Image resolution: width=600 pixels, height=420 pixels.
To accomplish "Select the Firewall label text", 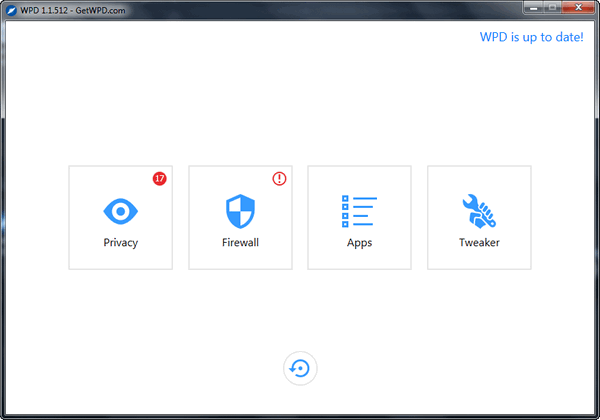I will click(x=240, y=243).
